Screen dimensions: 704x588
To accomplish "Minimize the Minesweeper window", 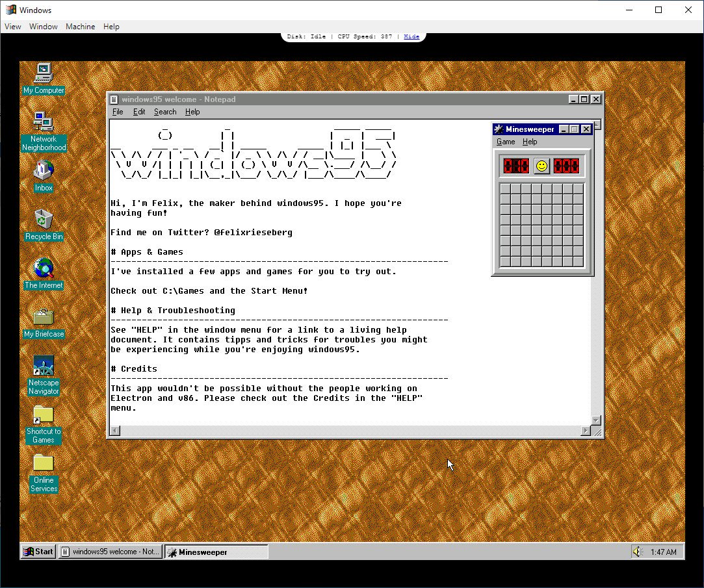I will click(x=564, y=129).
